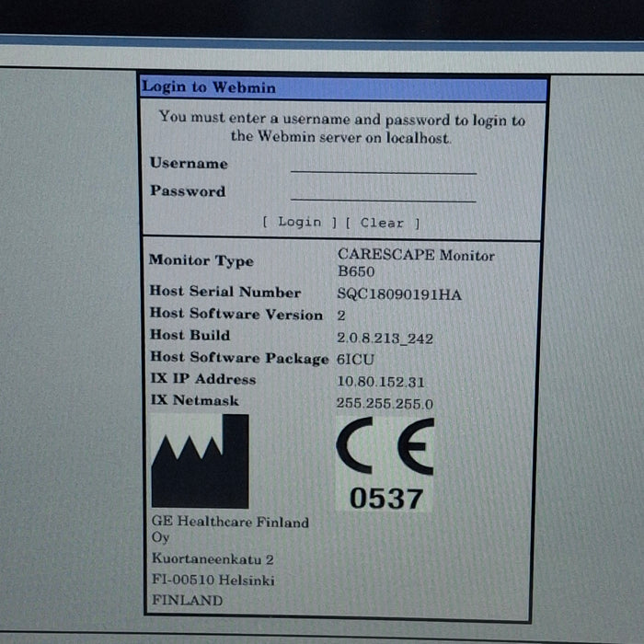Click the 'Host Serial Number' label

tap(225, 292)
